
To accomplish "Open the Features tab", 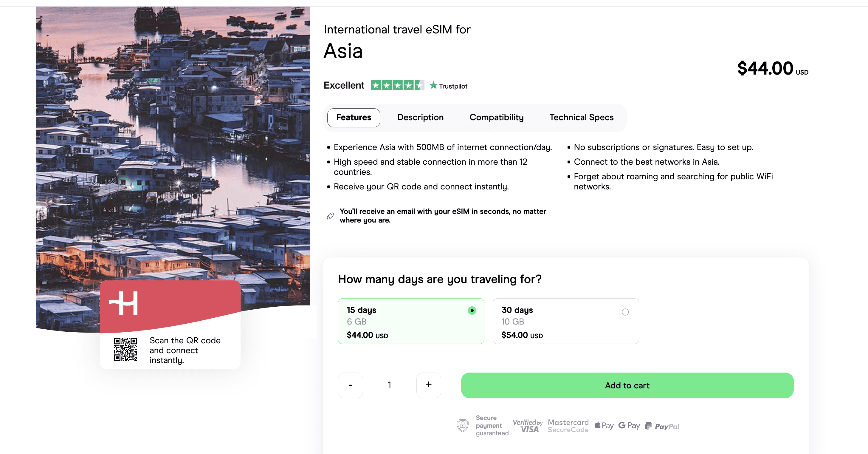I will point(354,118).
